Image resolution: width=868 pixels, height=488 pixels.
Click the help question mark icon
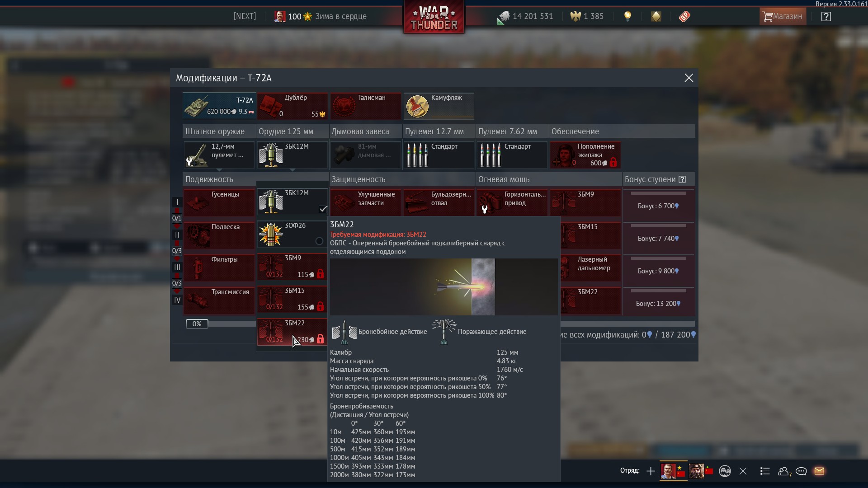(x=826, y=17)
